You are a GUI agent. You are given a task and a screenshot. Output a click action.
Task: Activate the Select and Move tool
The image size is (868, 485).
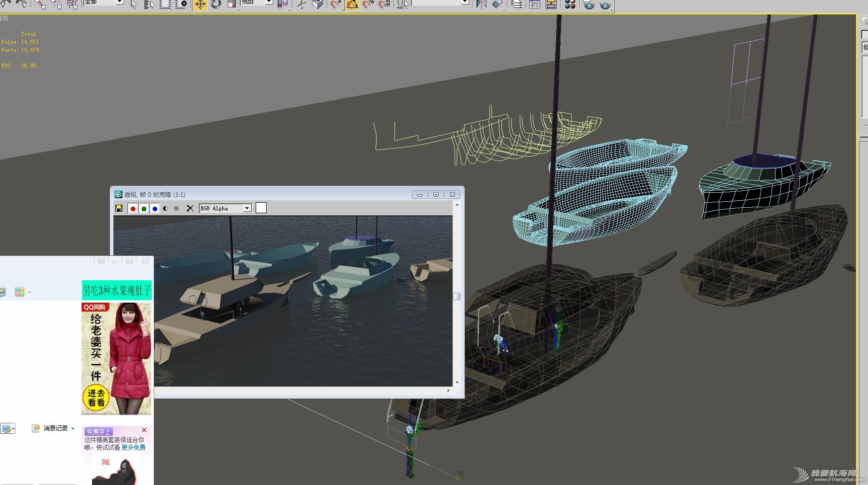click(x=200, y=4)
